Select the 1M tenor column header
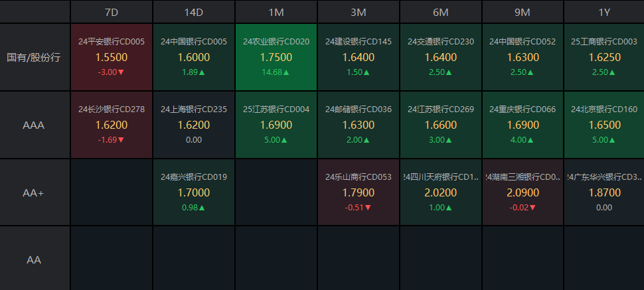Viewport: 644px width, 290px height. pos(276,12)
